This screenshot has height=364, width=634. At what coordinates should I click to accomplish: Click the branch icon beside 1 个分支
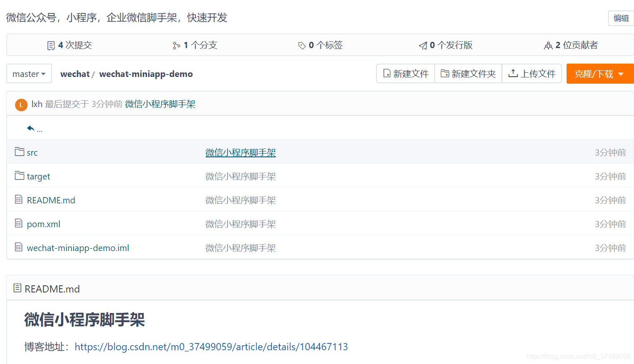coord(176,46)
